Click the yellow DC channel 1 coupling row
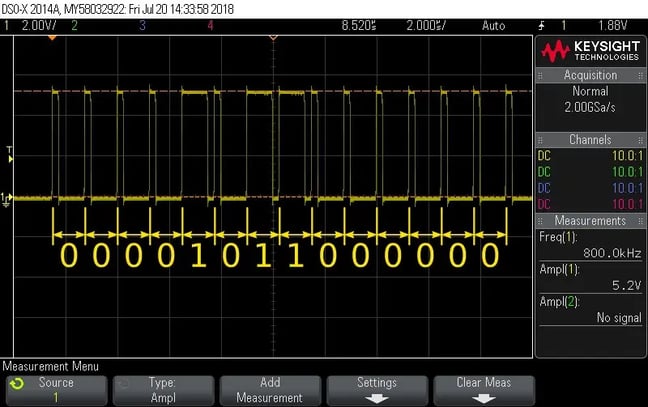 pos(591,156)
